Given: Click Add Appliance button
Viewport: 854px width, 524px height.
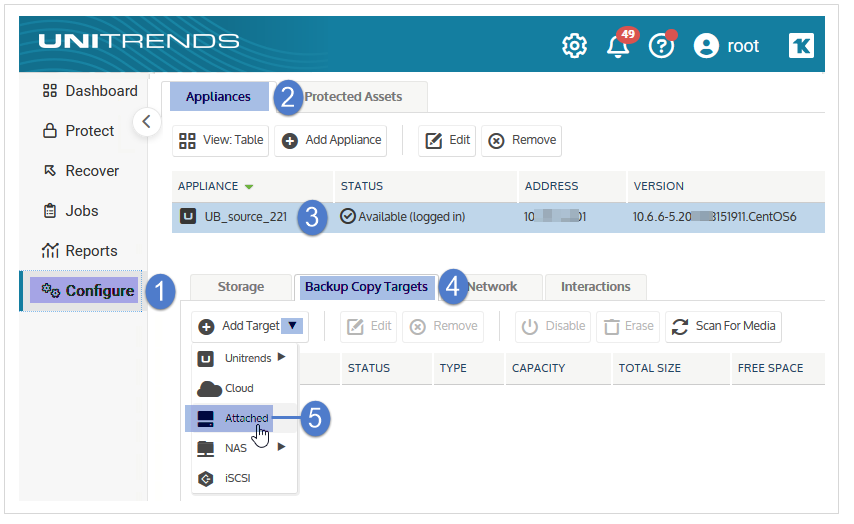Looking at the screenshot, I should click(331, 141).
